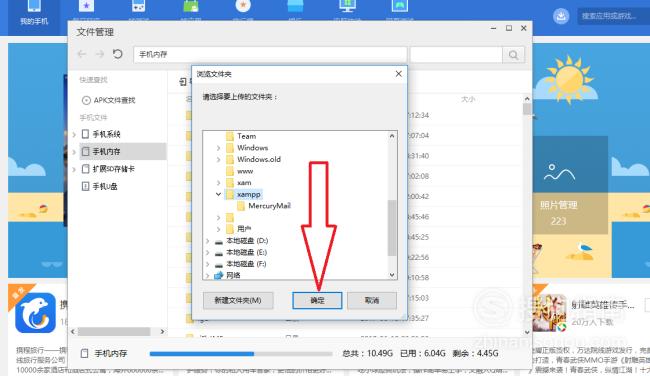Screen dimensions: 650x376
Task: Expand the 本地磁盘 (D:) node
Action: coord(208,241)
